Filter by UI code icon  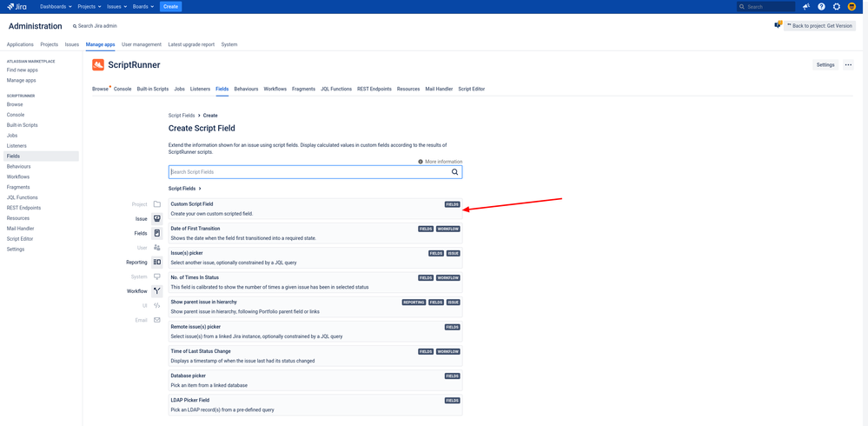coord(156,304)
